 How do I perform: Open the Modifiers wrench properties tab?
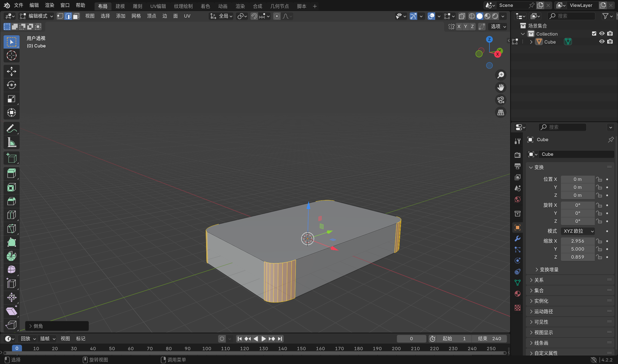[518, 239]
